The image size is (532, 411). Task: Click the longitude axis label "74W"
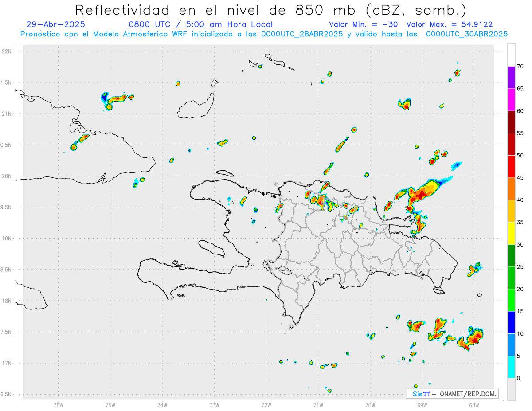click(x=162, y=405)
